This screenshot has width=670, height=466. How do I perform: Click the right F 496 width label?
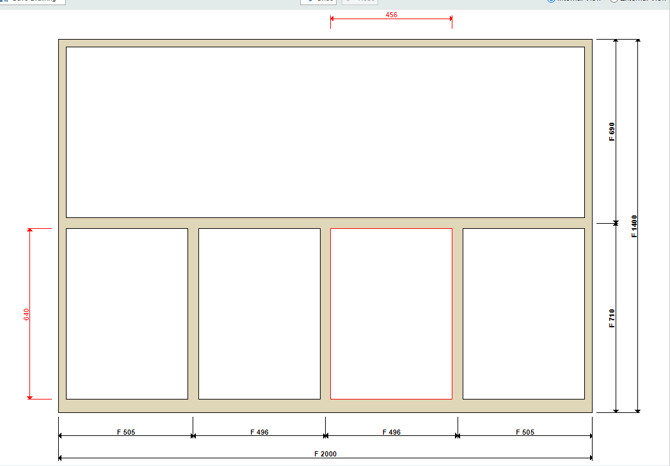tap(391, 432)
